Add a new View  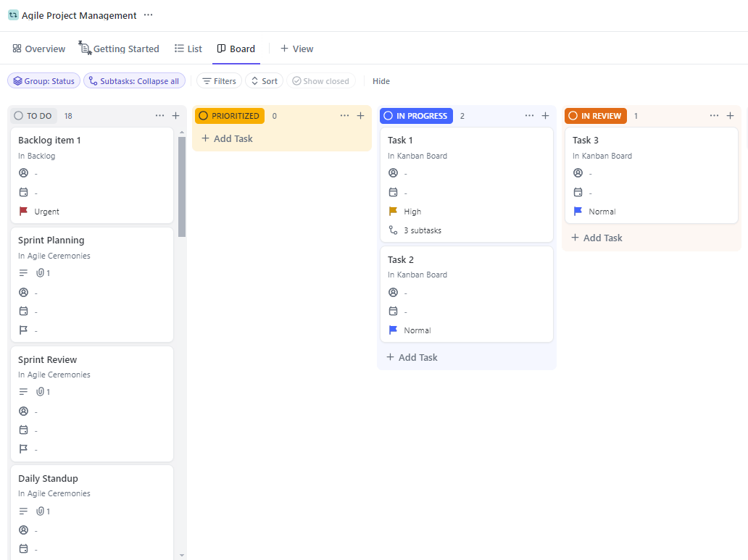[x=296, y=49]
